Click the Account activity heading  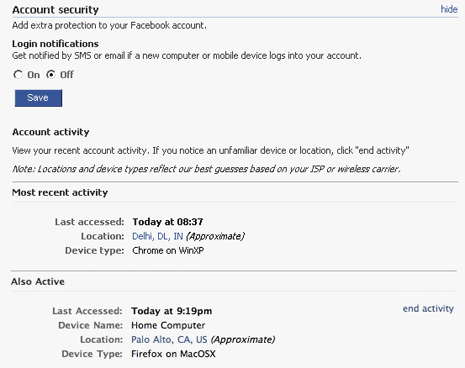pyautogui.click(x=51, y=132)
